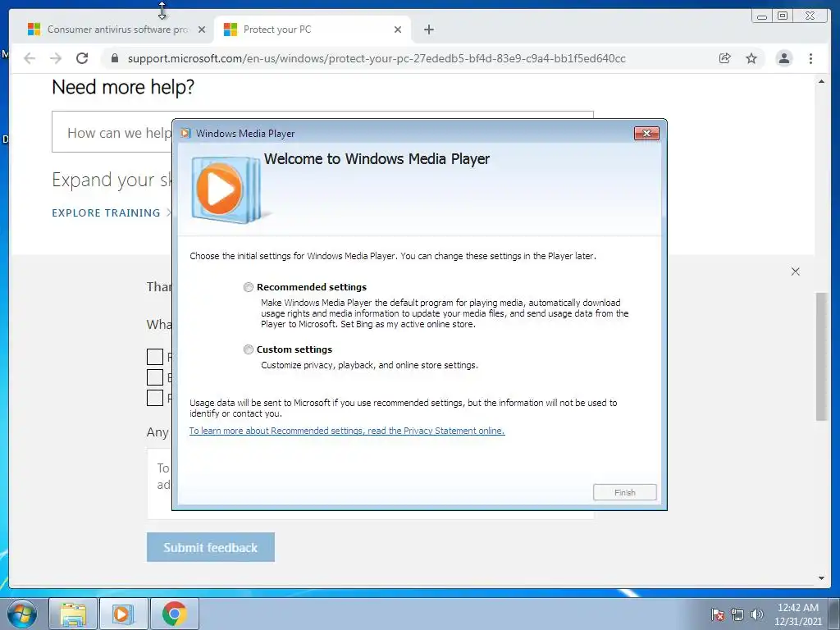The height and width of the screenshot is (630, 840).
Task: Click Google Chrome taskbar icon
Action: [174, 614]
